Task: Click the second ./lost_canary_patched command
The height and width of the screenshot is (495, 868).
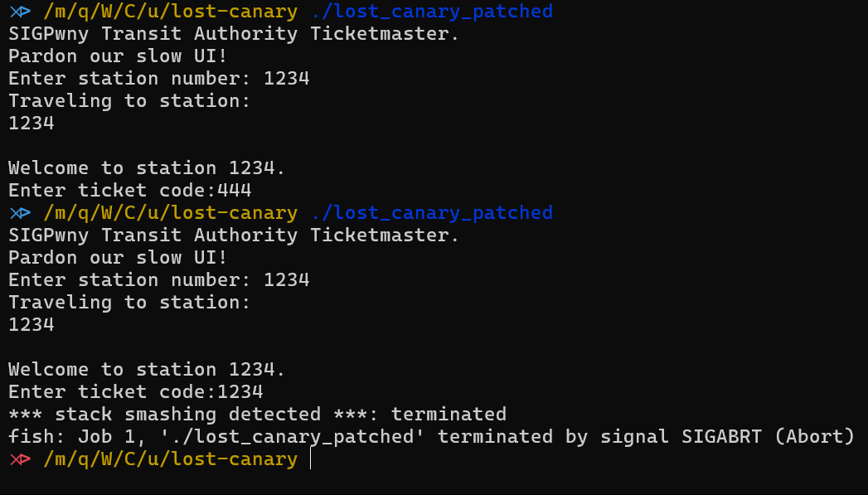Action: (431, 213)
